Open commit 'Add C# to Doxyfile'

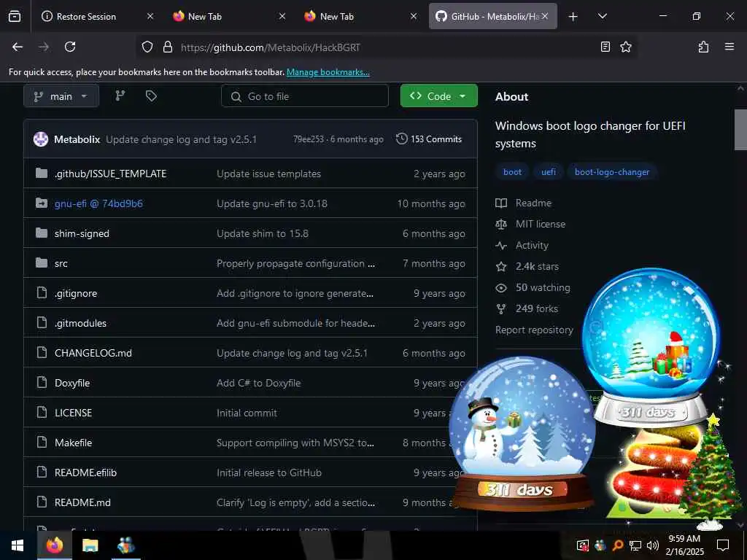click(x=259, y=383)
